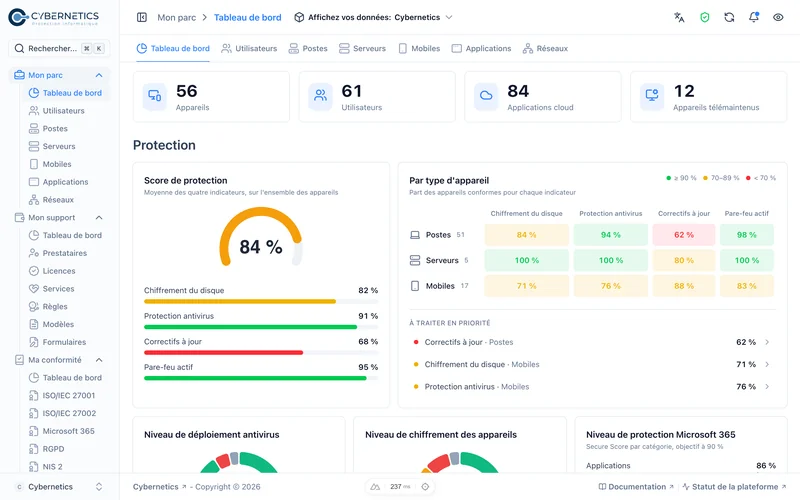This screenshot has height=500, width=800.
Task: Expand Chiffrement du disque - Mobiles chevron
Action: (767, 364)
